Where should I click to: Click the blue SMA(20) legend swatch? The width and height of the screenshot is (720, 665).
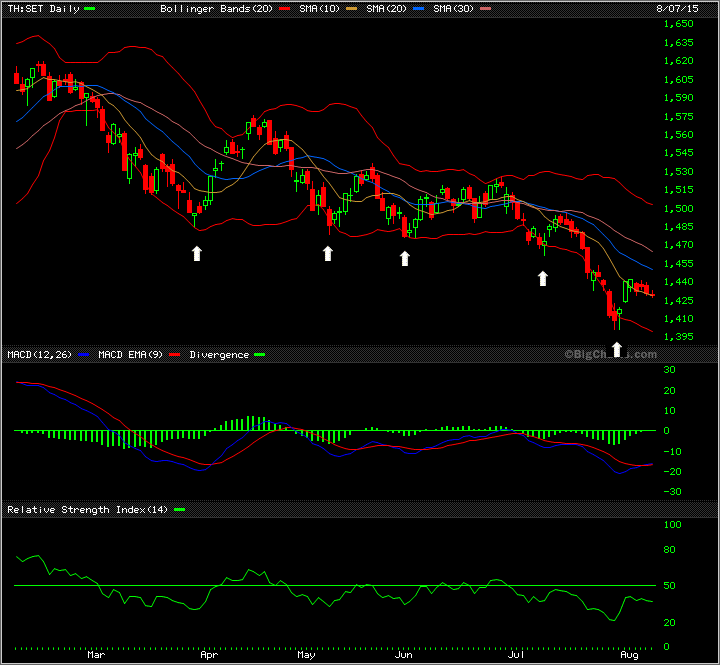point(418,9)
